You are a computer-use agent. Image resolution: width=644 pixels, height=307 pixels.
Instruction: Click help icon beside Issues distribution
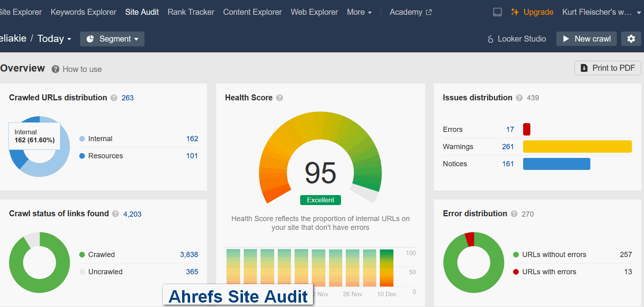(520, 98)
